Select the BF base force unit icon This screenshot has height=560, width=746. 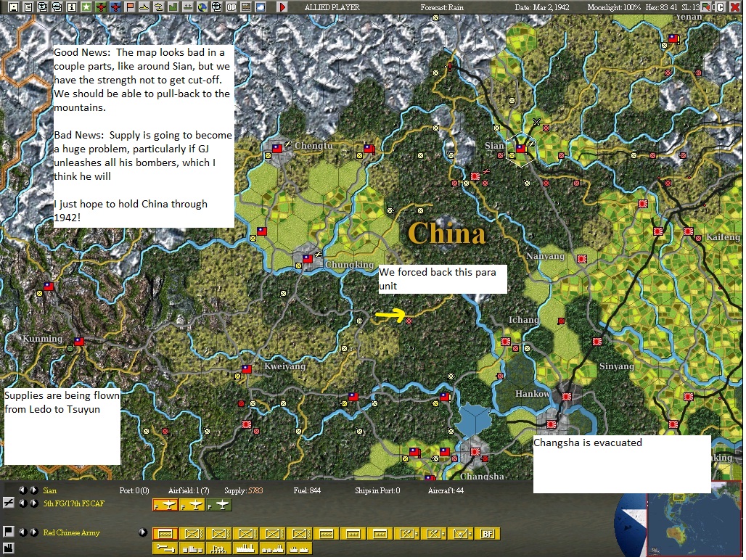(488, 534)
